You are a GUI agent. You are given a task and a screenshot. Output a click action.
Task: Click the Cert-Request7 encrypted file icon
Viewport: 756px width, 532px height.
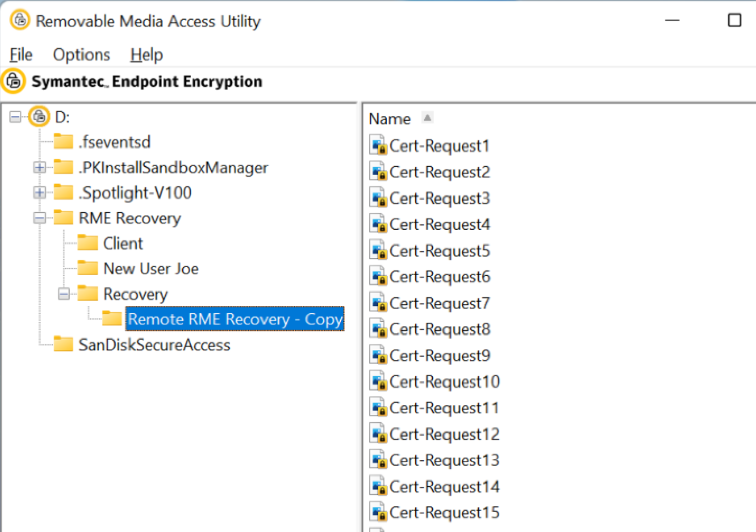pos(378,302)
